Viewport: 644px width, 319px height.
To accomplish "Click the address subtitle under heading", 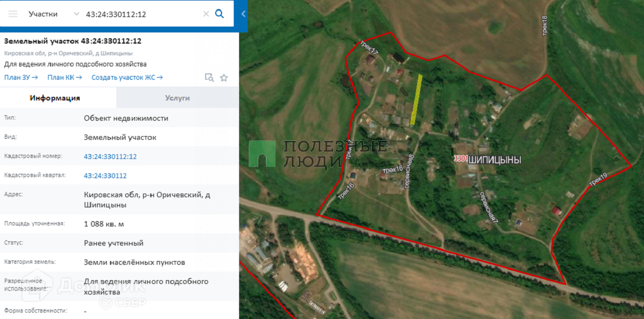I will 69,53.
